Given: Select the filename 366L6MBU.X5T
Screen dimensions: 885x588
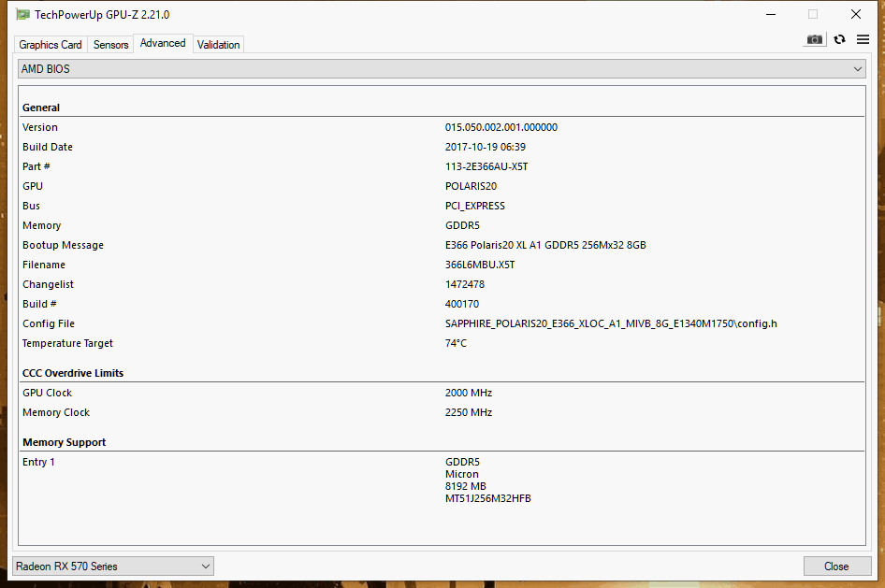Looking at the screenshot, I should click(x=480, y=265).
